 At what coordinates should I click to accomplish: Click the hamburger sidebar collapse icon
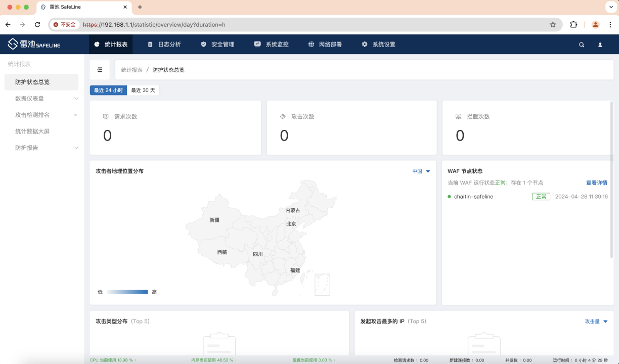[100, 70]
